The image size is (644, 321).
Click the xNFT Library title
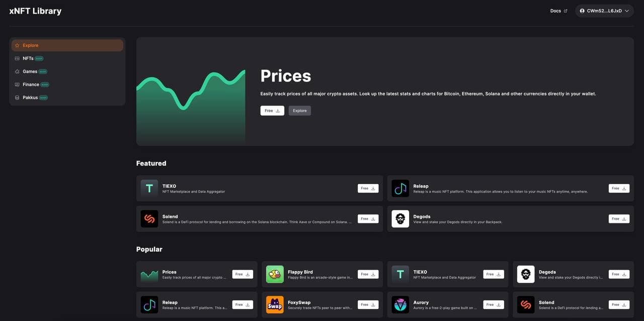35,11
